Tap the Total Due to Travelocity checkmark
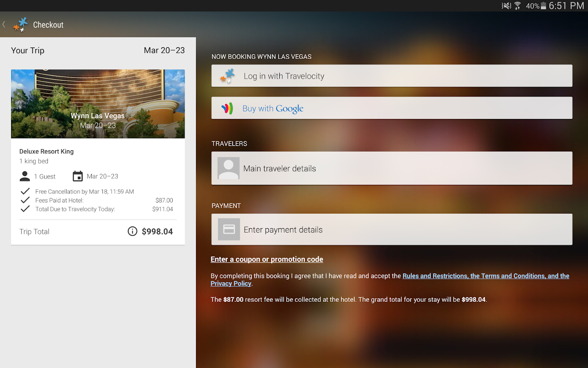The width and height of the screenshot is (588, 368). 25,209
